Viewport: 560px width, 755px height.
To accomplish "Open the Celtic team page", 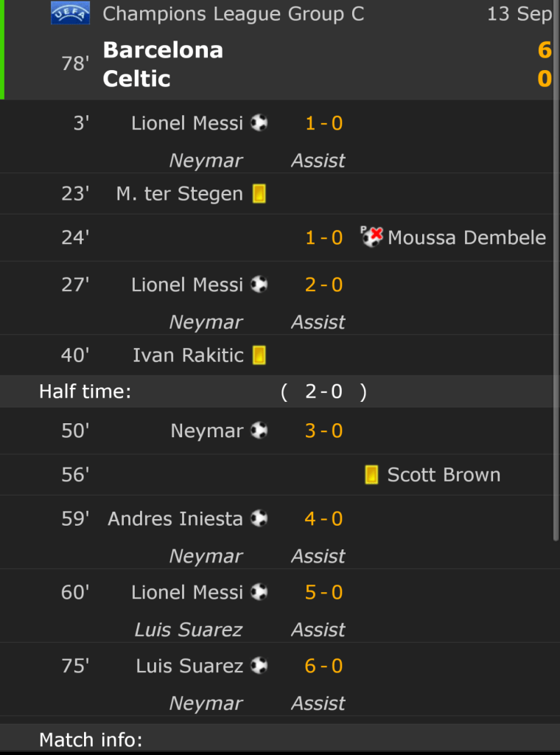I will (137, 79).
